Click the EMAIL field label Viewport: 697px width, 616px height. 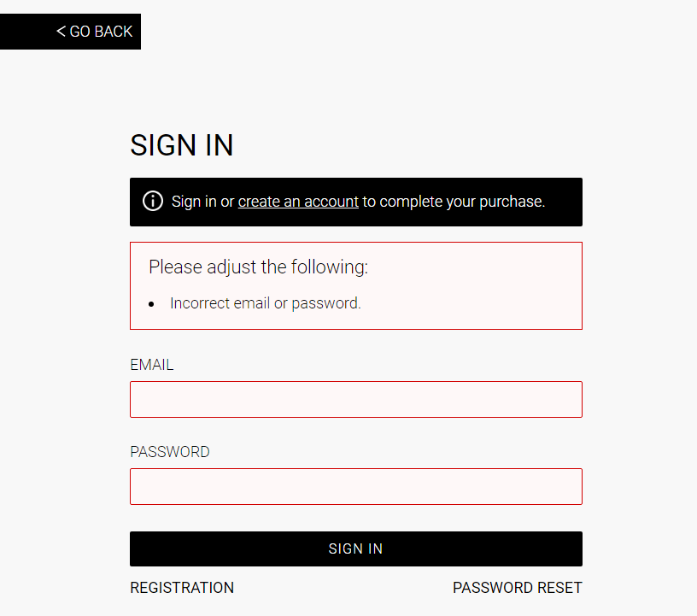[152, 365]
